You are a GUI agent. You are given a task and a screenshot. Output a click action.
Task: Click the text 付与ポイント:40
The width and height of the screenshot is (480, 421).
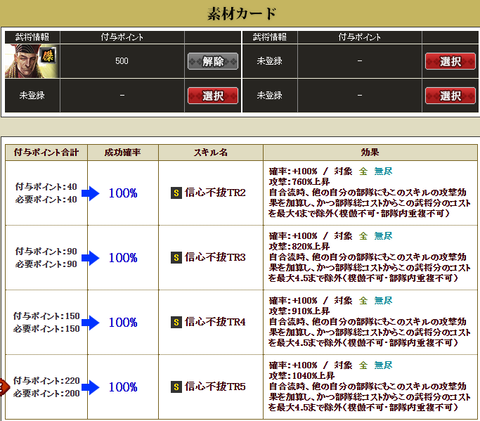pos(46,187)
